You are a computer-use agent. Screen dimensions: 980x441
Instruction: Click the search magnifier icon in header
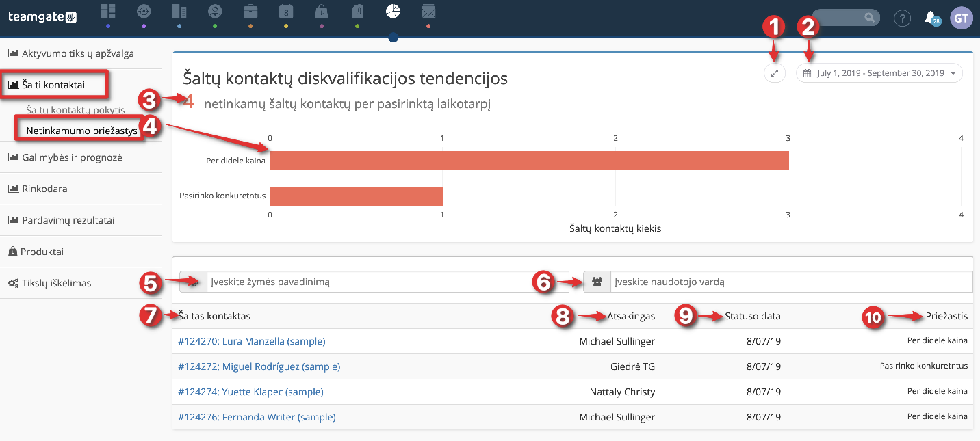pos(868,18)
